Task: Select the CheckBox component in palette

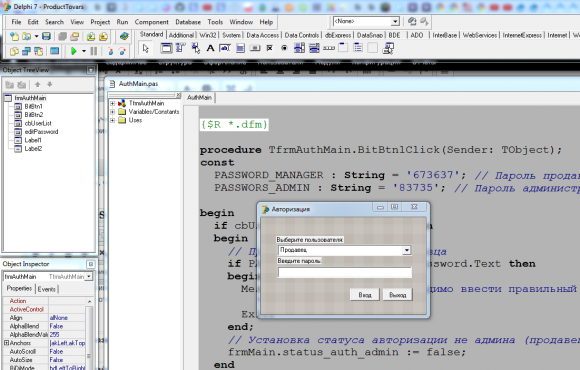Action: pos(269,48)
